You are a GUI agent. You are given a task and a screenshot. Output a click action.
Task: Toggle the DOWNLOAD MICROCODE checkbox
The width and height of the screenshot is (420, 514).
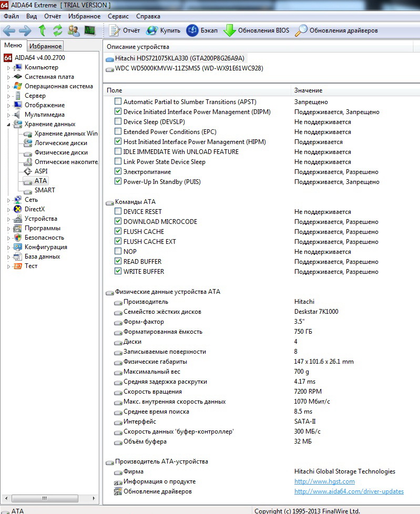click(x=118, y=221)
